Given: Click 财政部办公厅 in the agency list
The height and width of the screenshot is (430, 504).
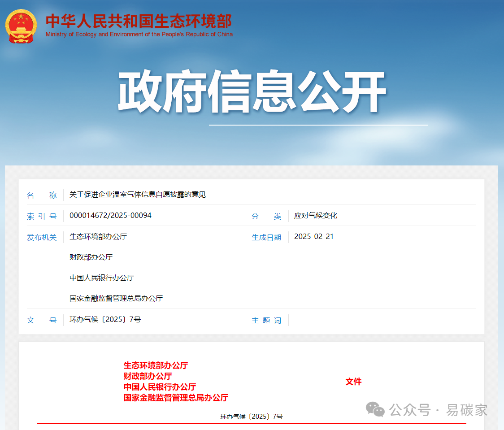Looking at the screenshot, I should 91,257.
